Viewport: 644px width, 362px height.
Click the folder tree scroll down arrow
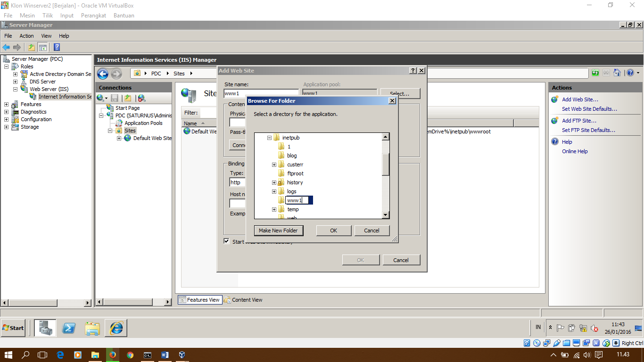coord(386,215)
